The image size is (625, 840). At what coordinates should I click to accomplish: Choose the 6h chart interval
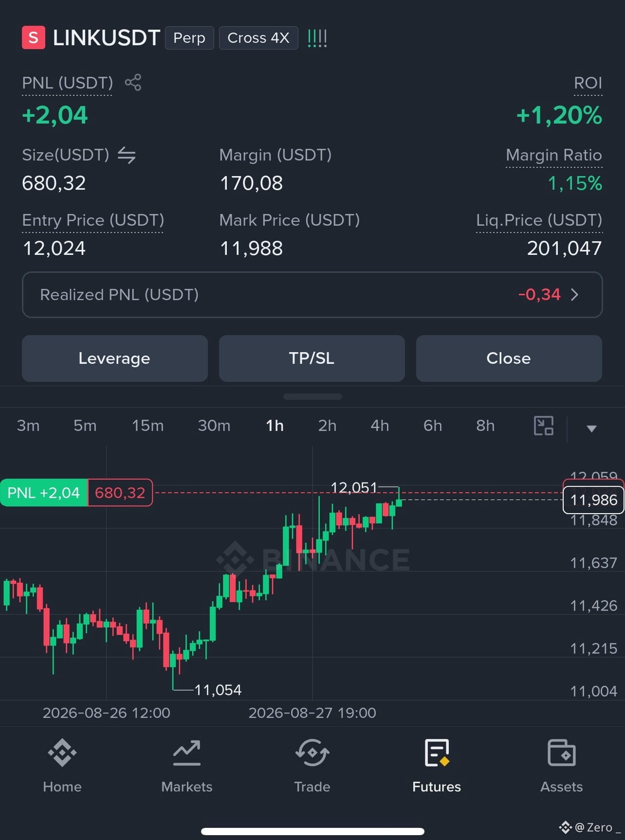pos(433,426)
